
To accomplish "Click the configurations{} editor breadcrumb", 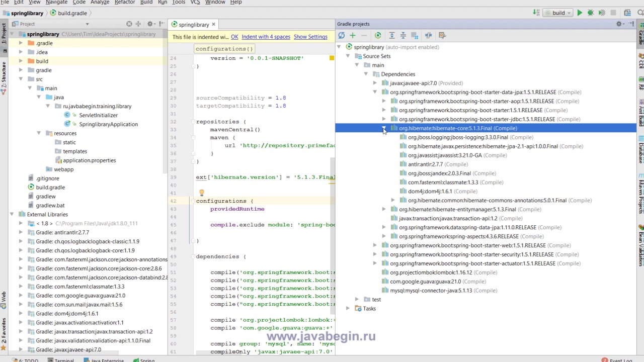I will 224,49.
